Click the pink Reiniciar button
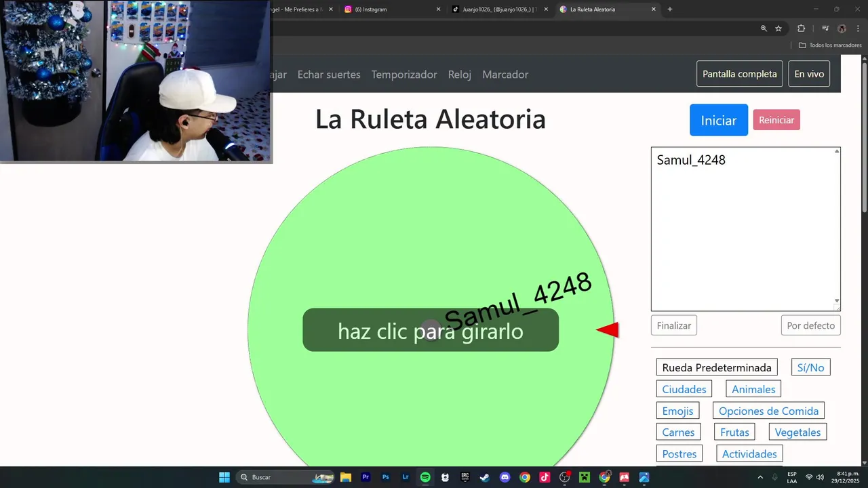The width and height of the screenshot is (868, 488). [776, 120]
